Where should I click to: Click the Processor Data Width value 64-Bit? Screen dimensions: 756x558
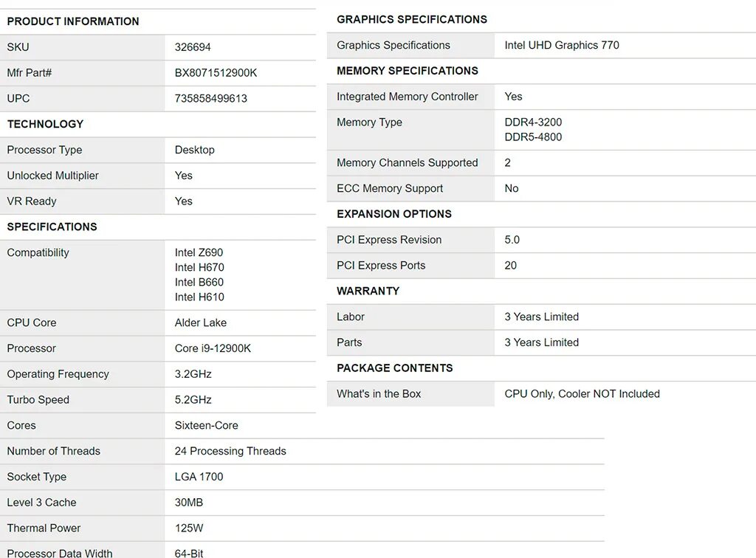[188, 553]
